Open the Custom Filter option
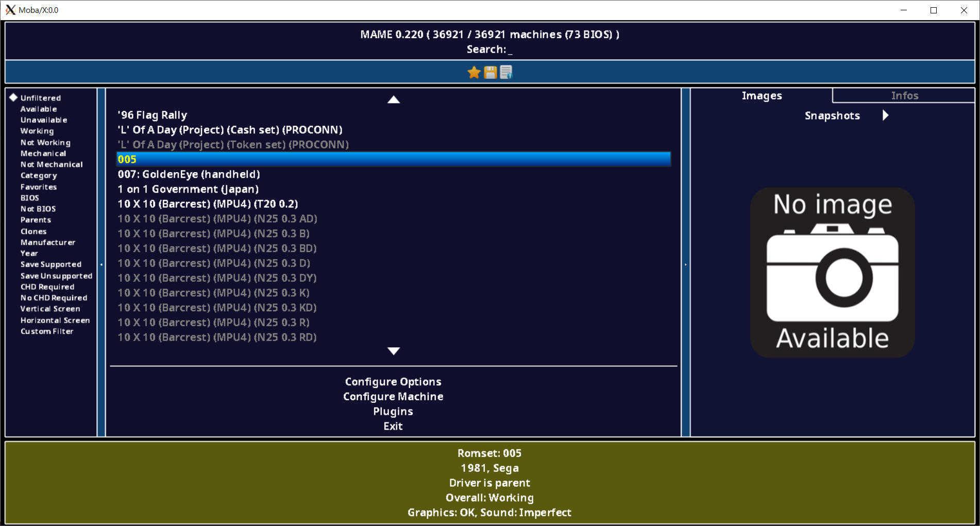 pos(47,331)
